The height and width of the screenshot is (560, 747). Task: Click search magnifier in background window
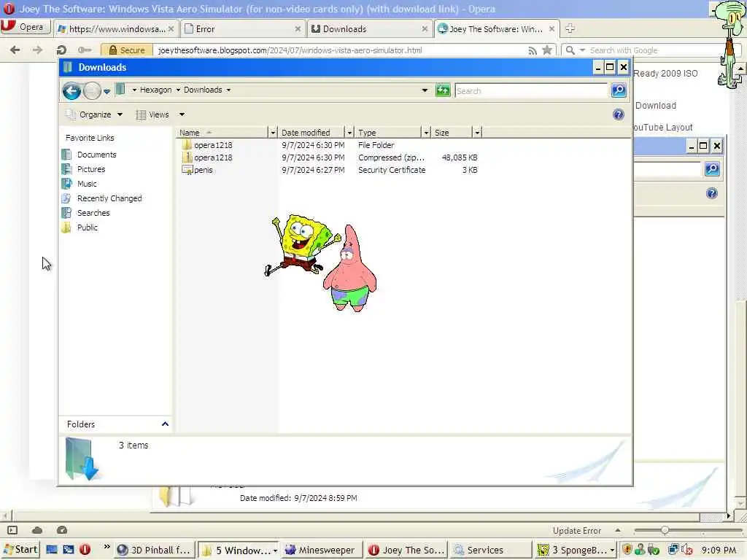(712, 168)
